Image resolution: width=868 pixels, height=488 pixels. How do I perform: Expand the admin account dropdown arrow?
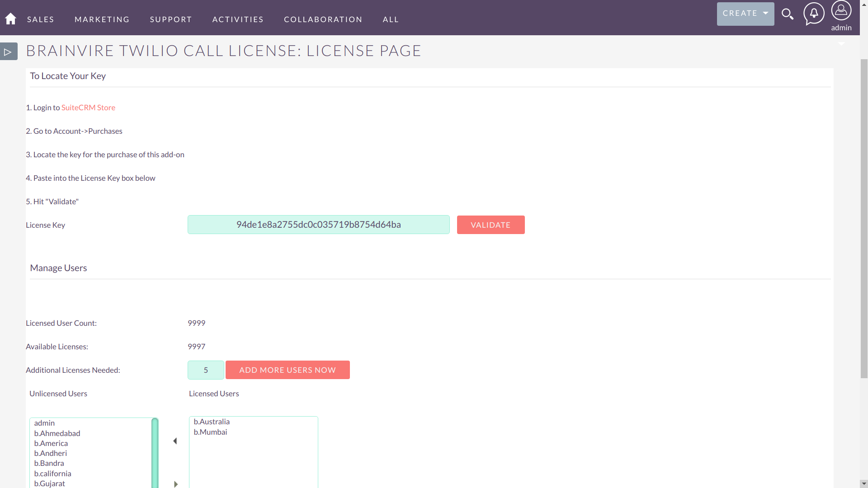coord(842,43)
